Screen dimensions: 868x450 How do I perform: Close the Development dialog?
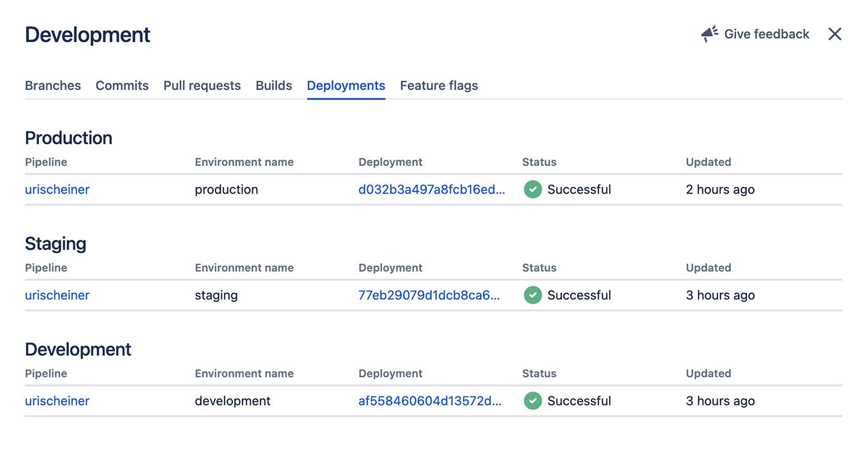(x=834, y=34)
